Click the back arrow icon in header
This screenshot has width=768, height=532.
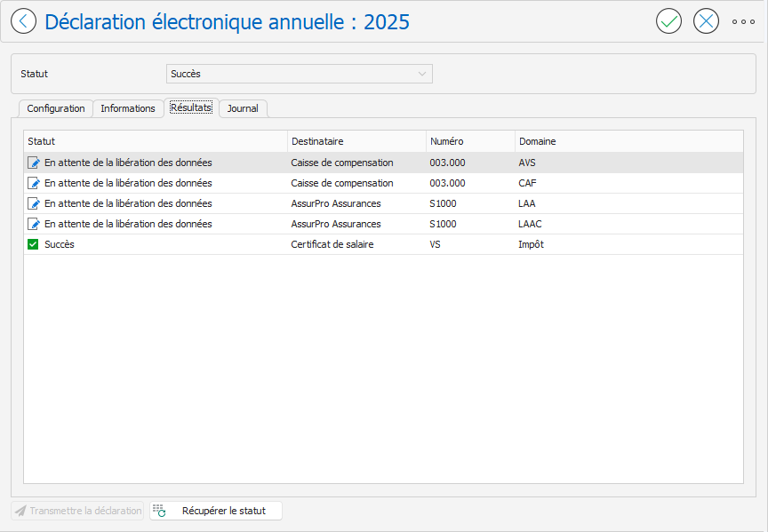click(24, 21)
